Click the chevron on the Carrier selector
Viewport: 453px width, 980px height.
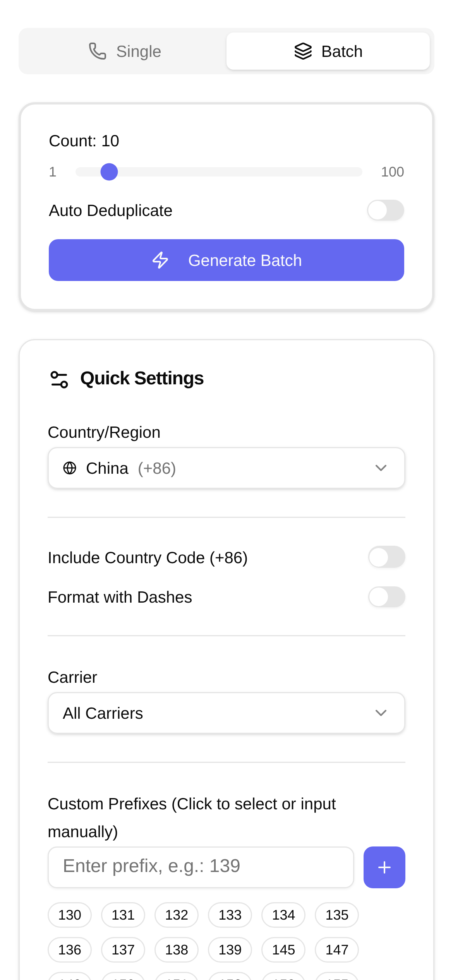[x=381, y=712]
